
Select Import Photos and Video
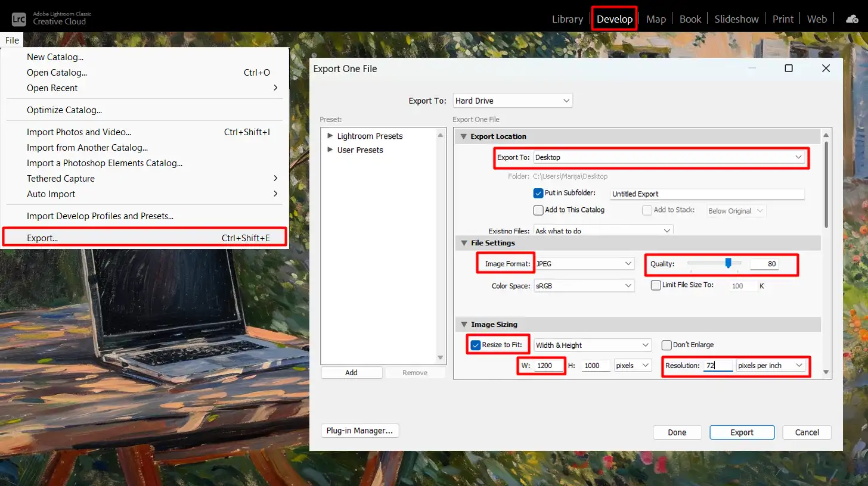click(x=145, y=132)
